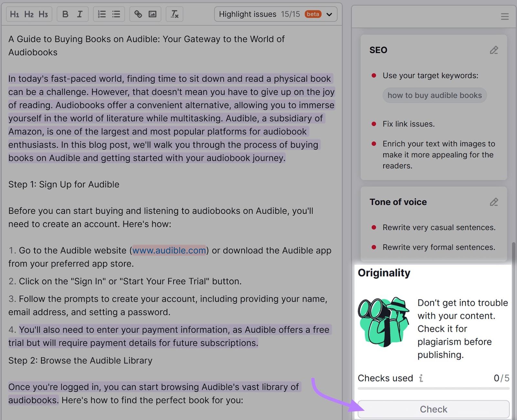Open the panel hamburger menu
The width and height of the screenshot is (517, 420).
pyautogui.click(x=505, y=16)
